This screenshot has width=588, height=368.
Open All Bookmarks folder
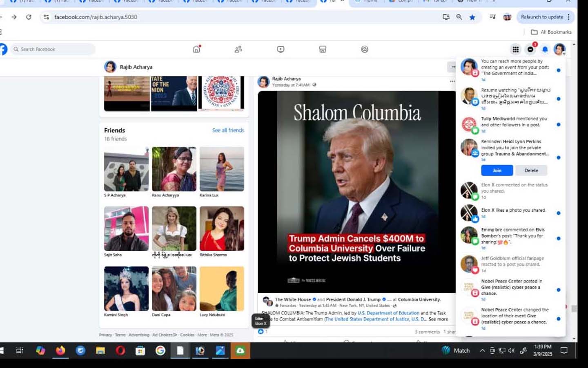pos(551,32)
